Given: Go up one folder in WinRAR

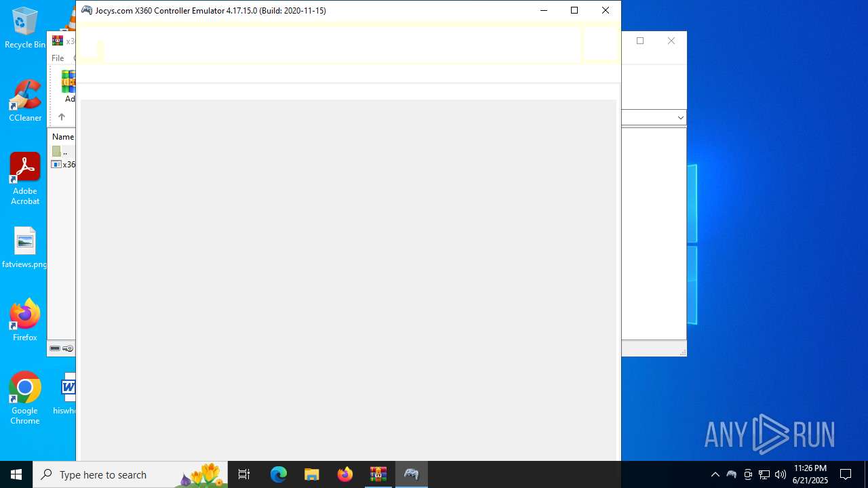Looking at the screenshot, I should (62, 117).
